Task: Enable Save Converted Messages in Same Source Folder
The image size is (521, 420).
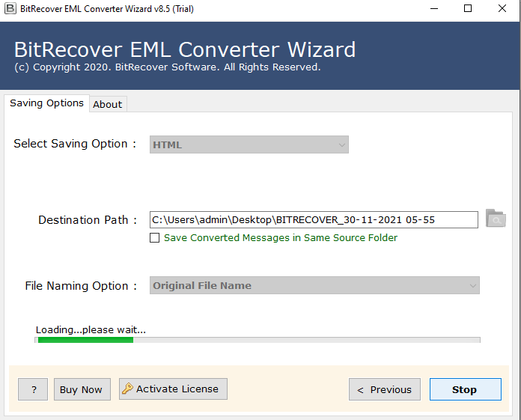Action: pos(155,238)
